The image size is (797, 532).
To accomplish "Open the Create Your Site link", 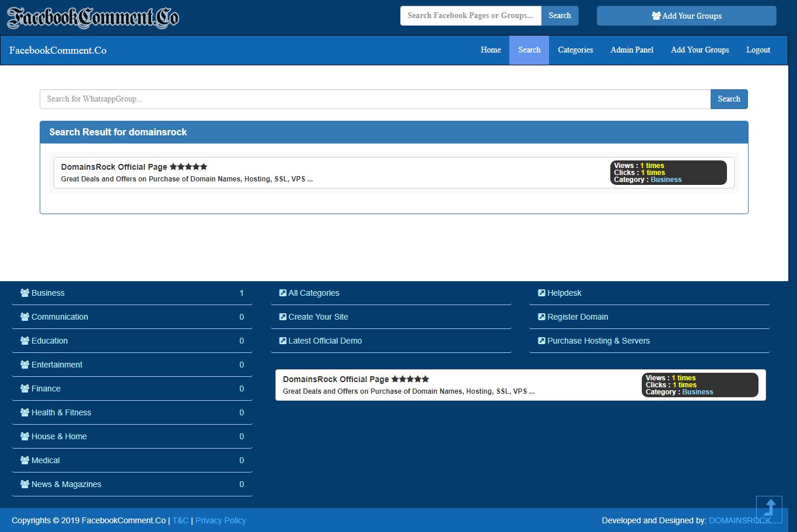I will pos(318,317).
